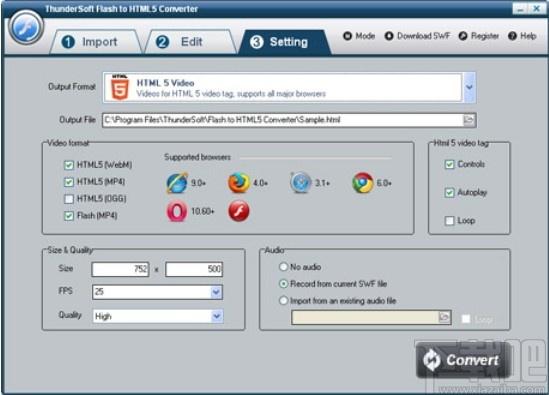Select Import from an existing audio file
549x395 pixels.
[283, 300]
